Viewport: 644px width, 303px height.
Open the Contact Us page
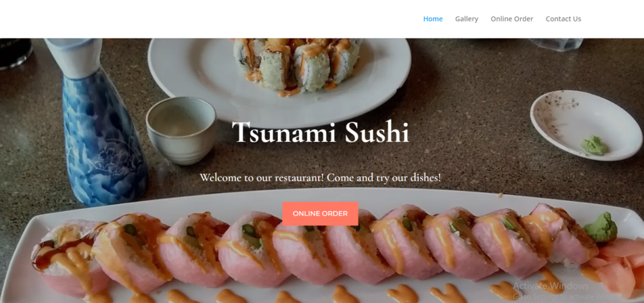(563, 19)
